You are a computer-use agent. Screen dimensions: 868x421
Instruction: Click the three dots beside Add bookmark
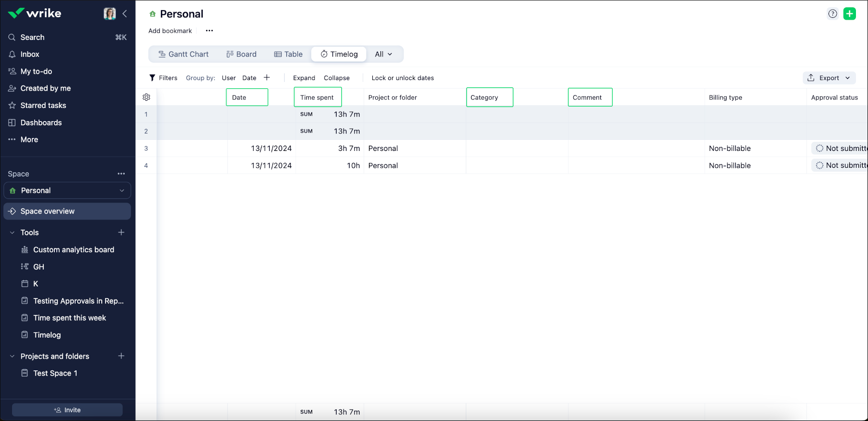point(209,31)
